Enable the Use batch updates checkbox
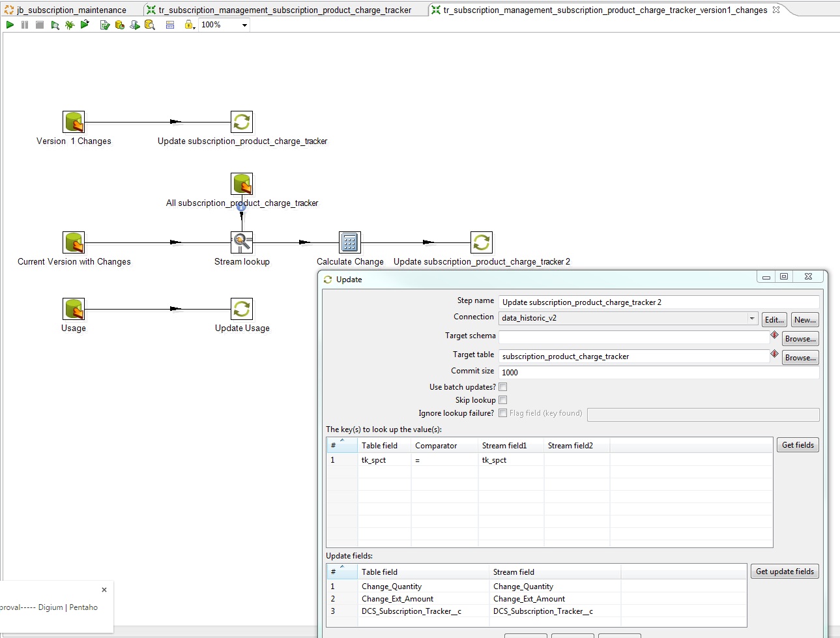The height and width of the screenshot is (638, 840). pos(502,387)
